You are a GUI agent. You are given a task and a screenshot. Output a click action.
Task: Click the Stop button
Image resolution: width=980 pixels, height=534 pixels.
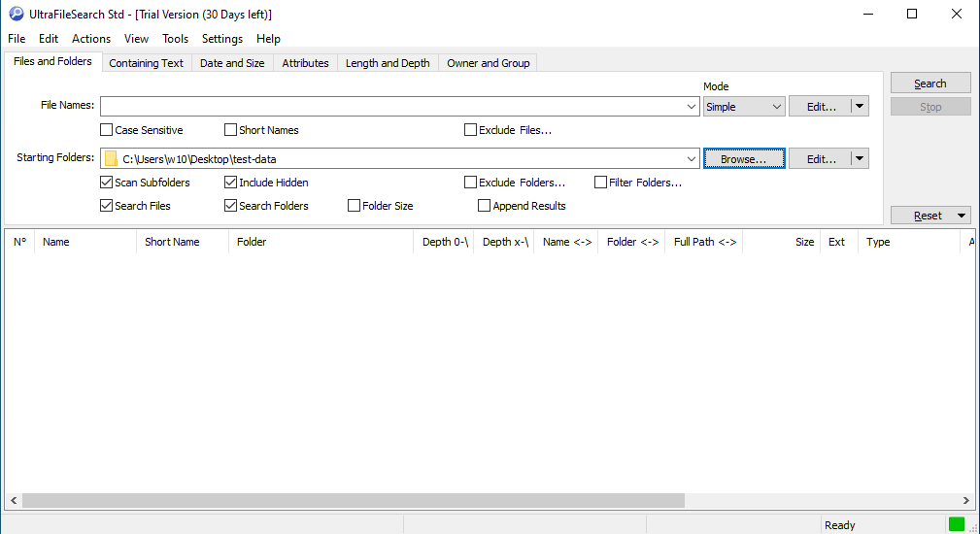930,107
